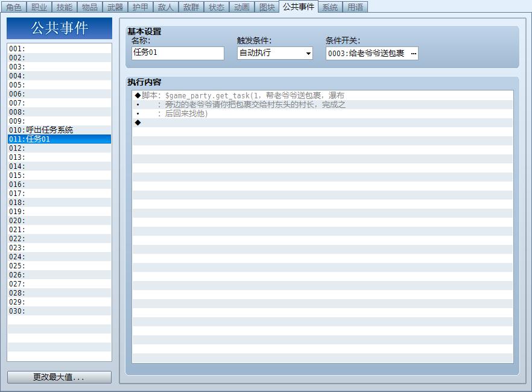Switch to the 用语 tab
Image resolution: width=532 pixels, height=392 pixels.
355,7
